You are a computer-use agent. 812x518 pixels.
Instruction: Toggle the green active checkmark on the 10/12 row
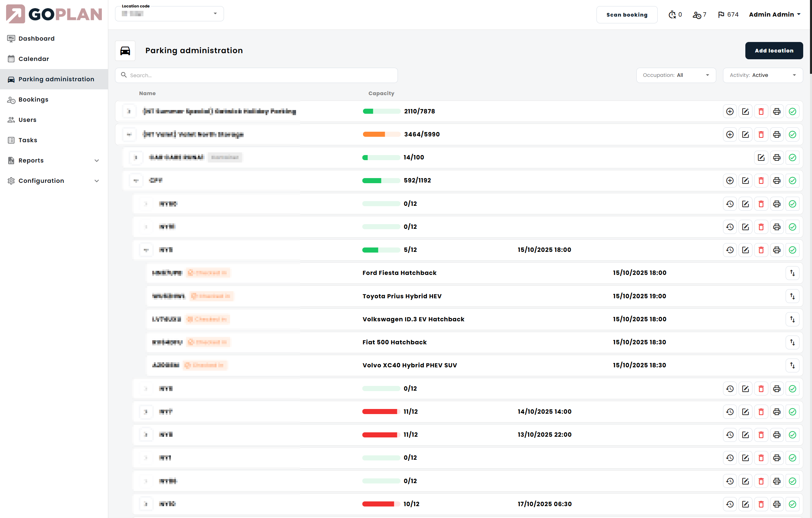point(792,504)
